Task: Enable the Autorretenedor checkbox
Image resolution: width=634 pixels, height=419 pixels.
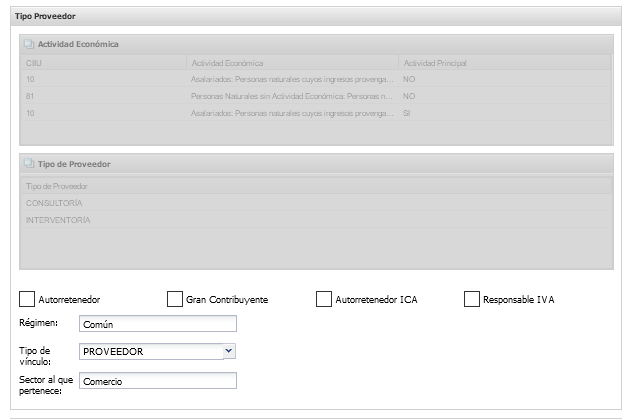Action: click(27, 299)
